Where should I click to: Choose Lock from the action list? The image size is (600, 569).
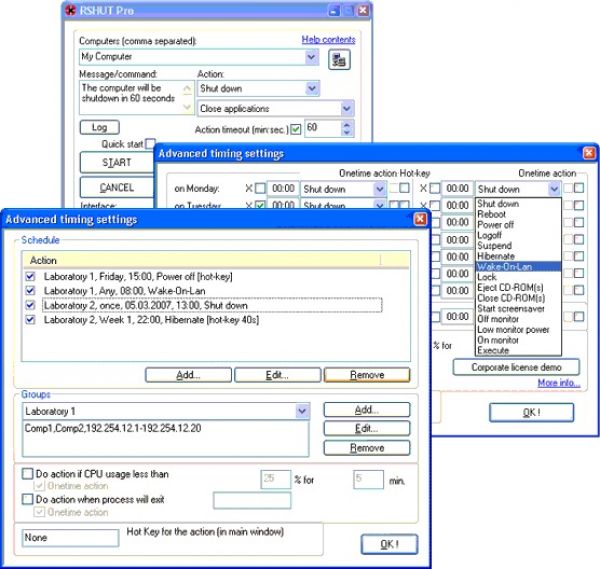coord(518,277)
